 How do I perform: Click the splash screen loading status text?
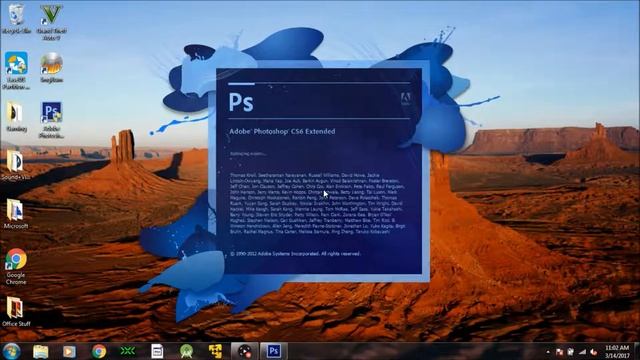click(x=248, y=154)
